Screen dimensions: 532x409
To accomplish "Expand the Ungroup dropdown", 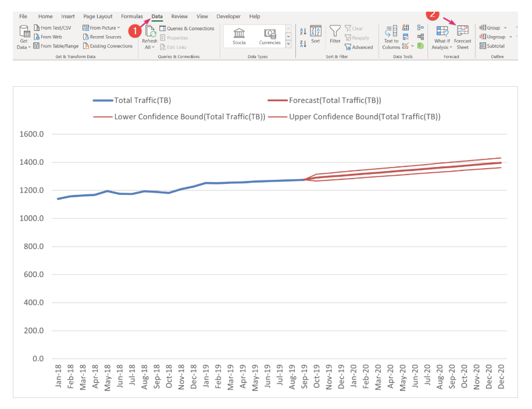I will tap(510, 37).
